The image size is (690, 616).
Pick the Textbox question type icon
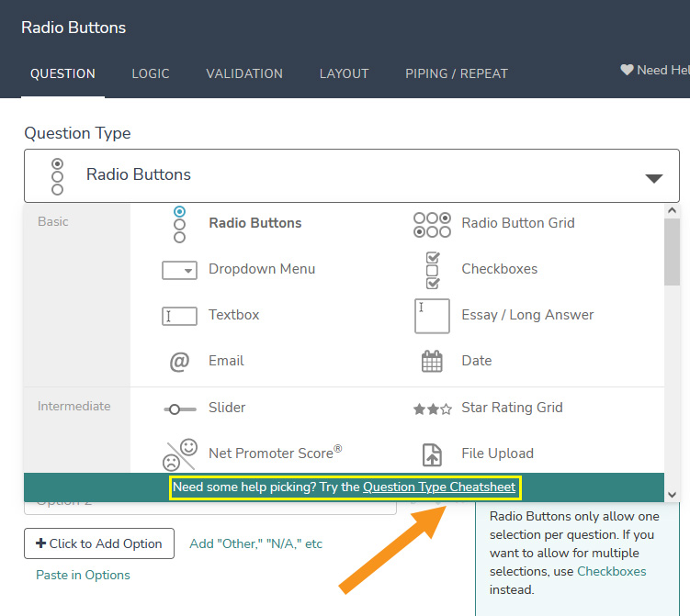pos(179,316)
